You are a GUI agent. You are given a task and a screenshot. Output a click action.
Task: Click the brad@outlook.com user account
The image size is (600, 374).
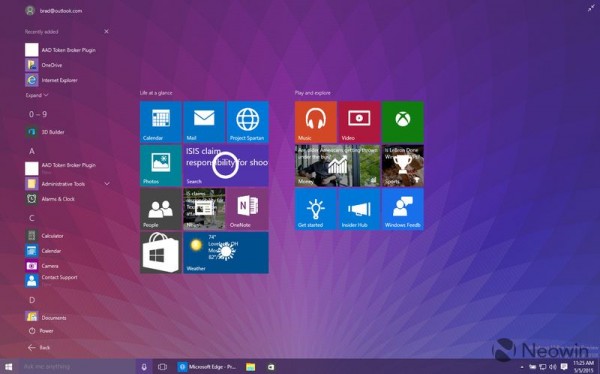[54, 11]
